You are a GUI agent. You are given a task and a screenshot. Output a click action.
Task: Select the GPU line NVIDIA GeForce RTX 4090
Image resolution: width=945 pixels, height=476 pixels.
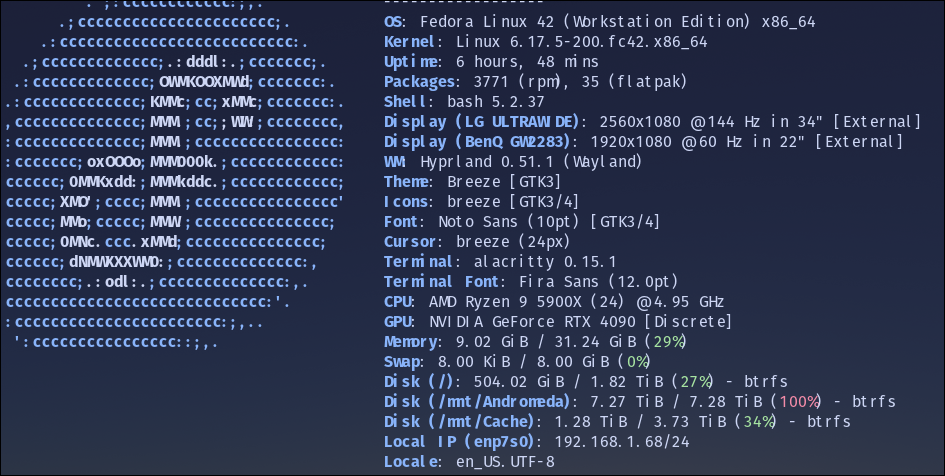(x=558, y=321)
